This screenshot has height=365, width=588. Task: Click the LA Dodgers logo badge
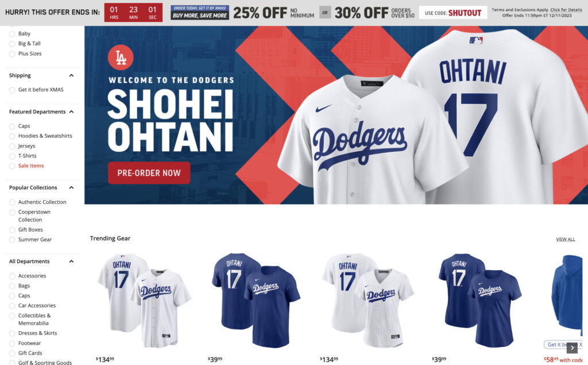pos(121,57)
